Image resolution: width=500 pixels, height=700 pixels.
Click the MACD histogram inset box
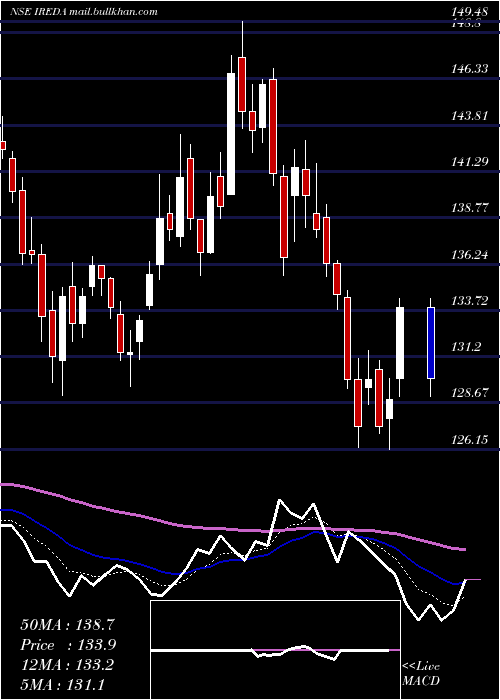coord(275,650)
